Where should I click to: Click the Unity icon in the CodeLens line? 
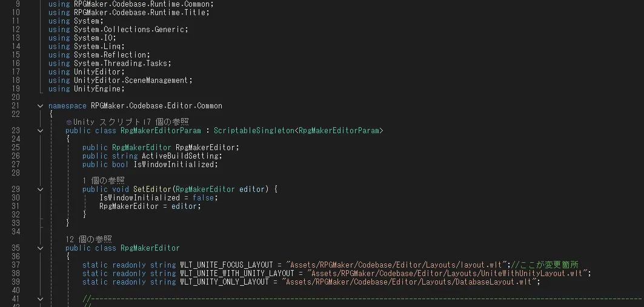point(69,122)
